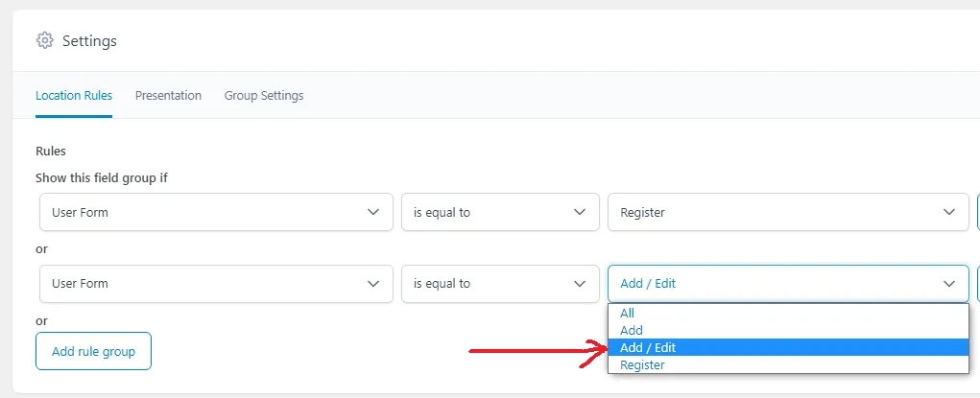
Task: Open the second rule's User Form dropdown
Action: 216,284
